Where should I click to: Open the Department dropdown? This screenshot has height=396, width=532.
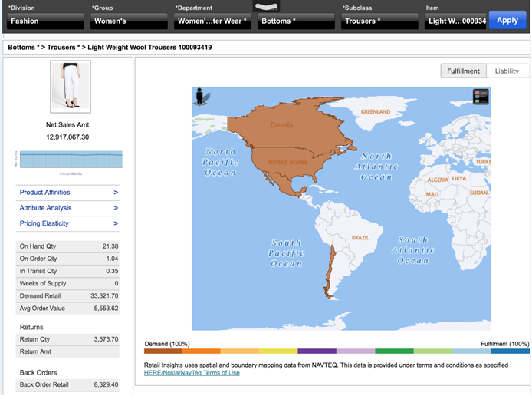[x=213, y=21]
